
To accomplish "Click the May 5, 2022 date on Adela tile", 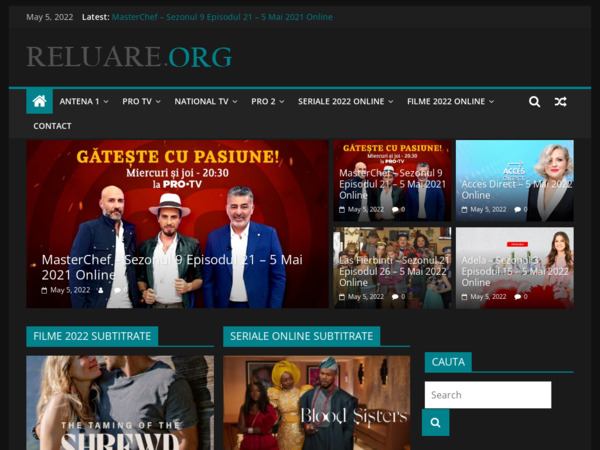I will (x=488, y=297).
